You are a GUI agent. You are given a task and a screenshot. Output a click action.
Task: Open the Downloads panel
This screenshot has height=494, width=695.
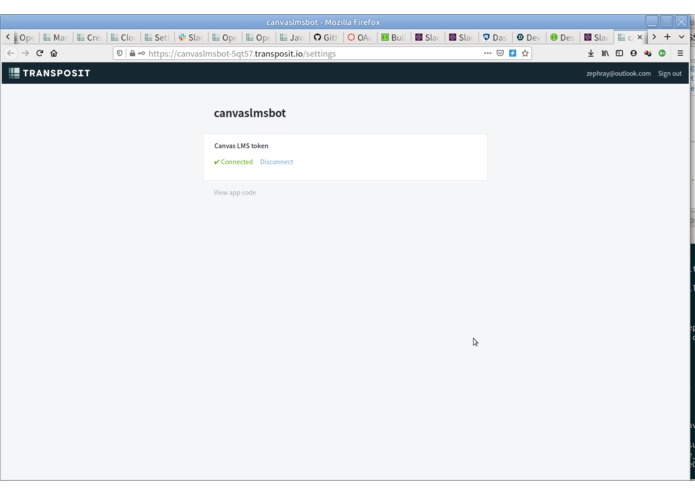click(591, 53)
